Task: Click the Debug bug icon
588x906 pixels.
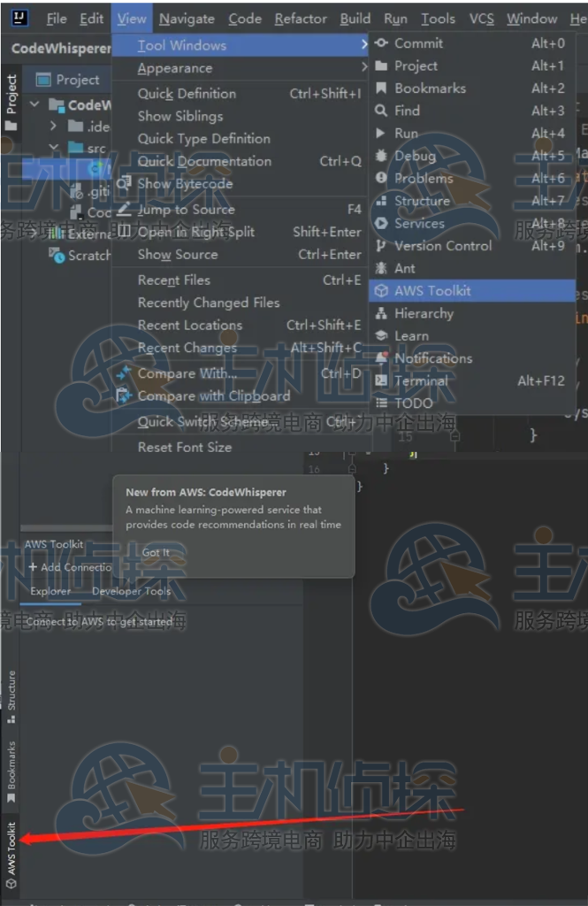Action: pos(381,156)
